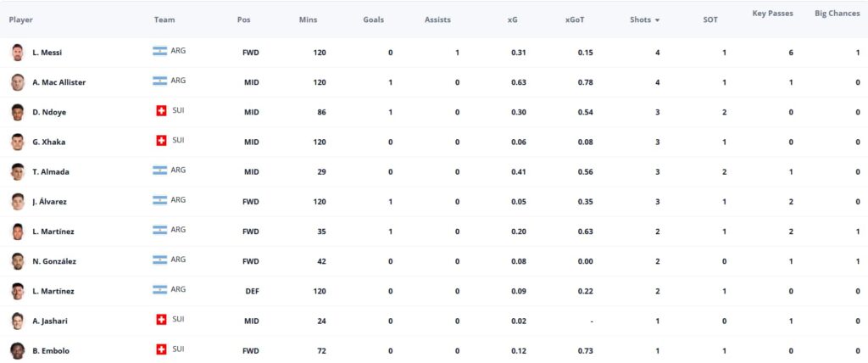Sort by the Mins column header

point(308,20)
